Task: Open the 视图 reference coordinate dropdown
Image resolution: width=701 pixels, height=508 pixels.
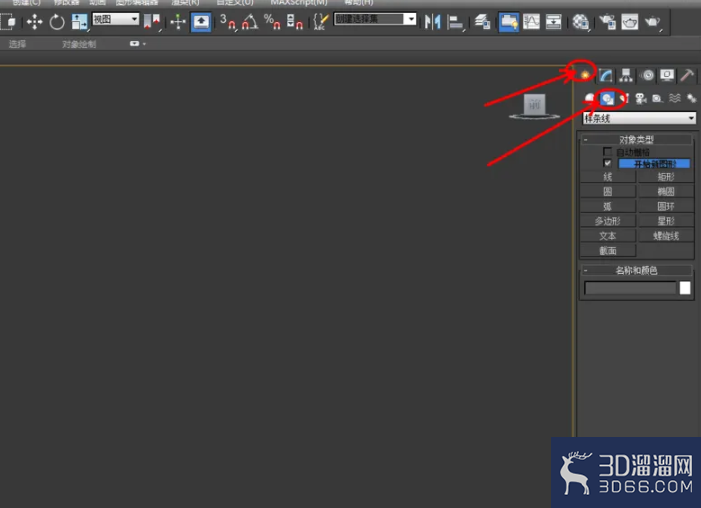Action: 116,19
